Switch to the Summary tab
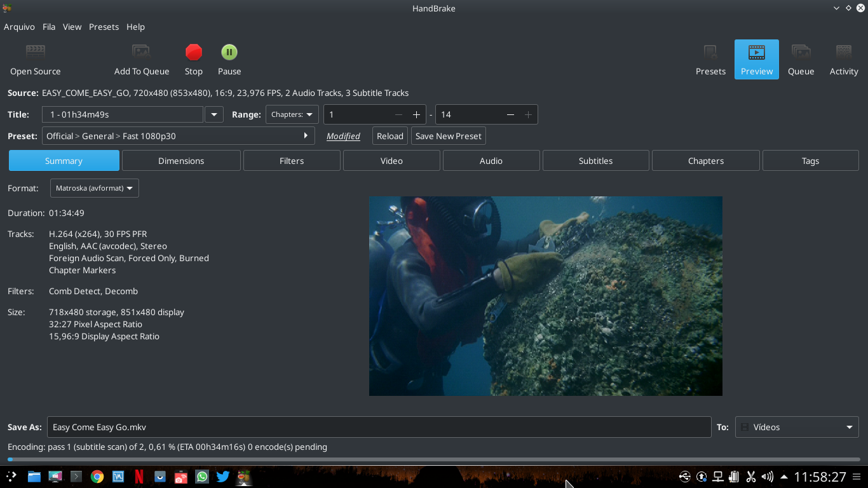This screenshot has height=488, width=868. coord(64,161)
